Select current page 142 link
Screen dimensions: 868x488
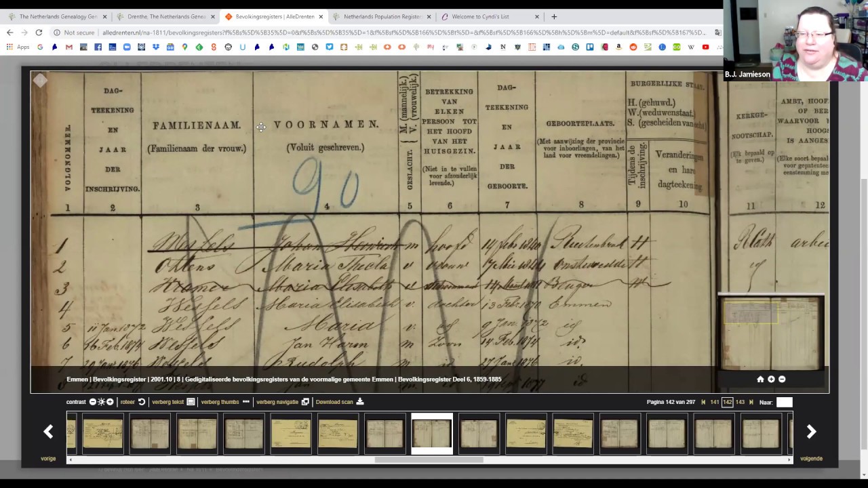tap(727, 403)
